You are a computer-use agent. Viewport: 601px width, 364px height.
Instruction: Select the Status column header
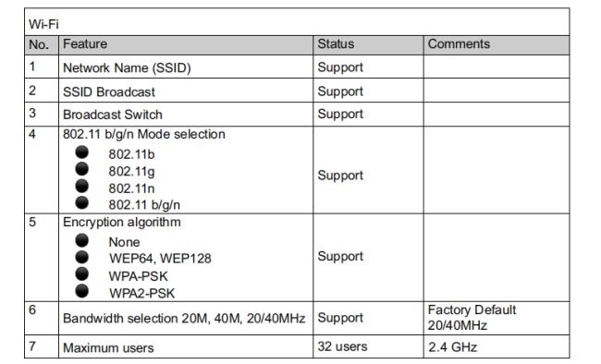click(368, 45)
